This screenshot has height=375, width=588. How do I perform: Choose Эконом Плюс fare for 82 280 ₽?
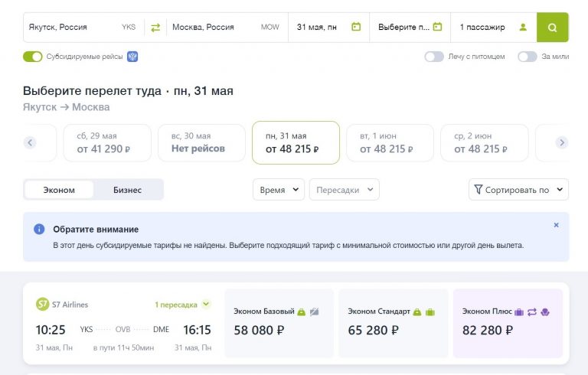pos(507,323)
